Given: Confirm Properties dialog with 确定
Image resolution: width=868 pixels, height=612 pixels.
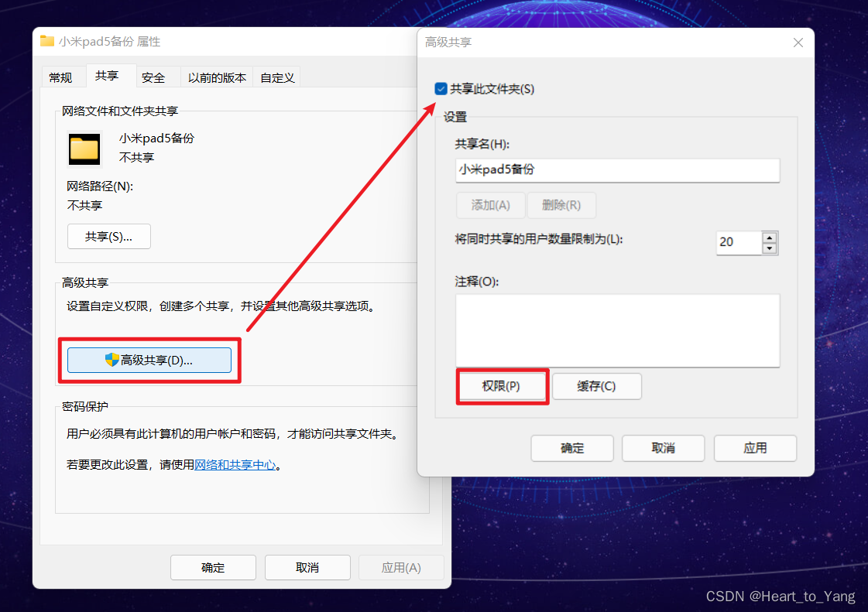Looking at the screenshot, I should coord(213,567).
